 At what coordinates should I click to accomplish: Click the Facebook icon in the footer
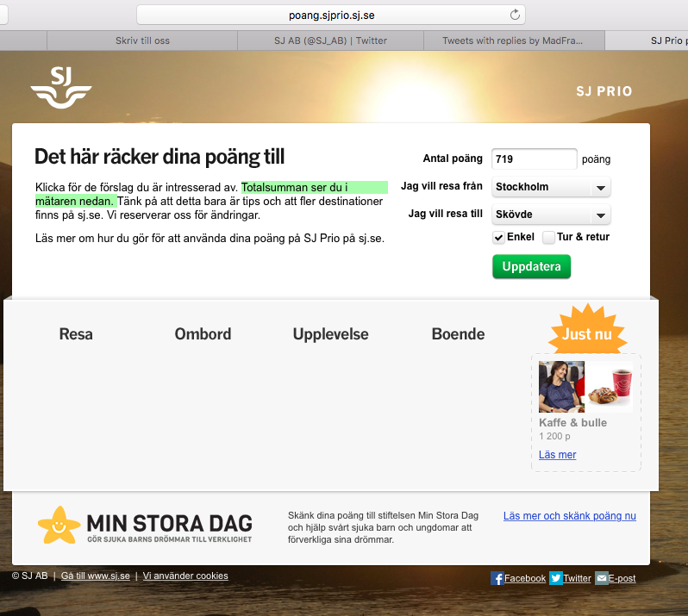(497, 578)
